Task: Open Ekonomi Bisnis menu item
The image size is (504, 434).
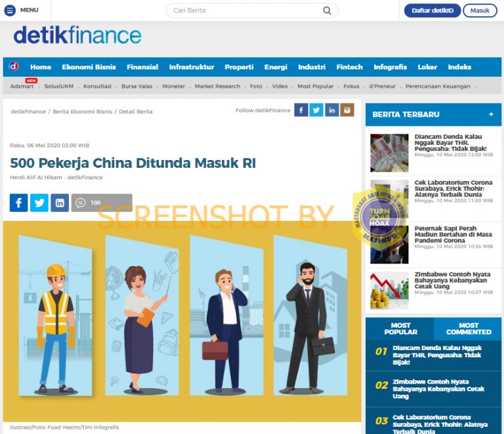Action: pyautogui.click(x=89, y=67)
